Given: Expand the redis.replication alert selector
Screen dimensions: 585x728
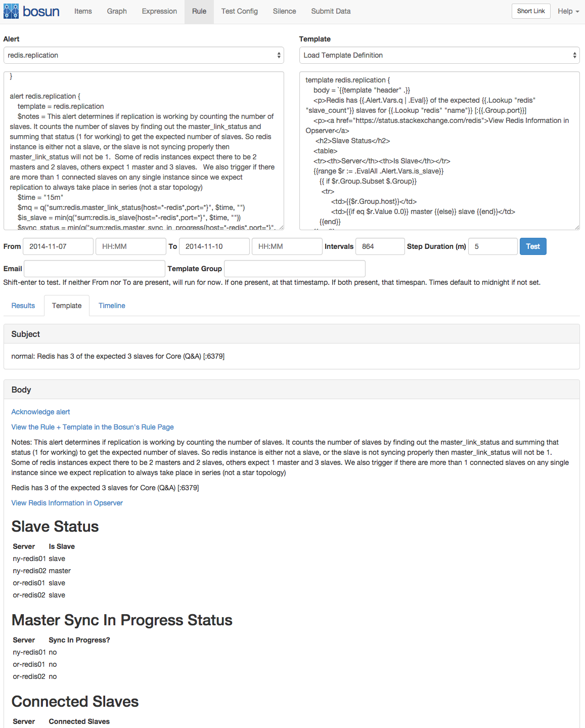Looking at the screenshot, I should (x=144, y=55).
